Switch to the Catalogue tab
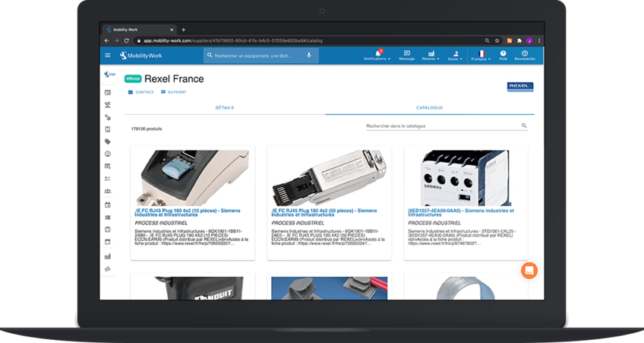 point(430,108)
